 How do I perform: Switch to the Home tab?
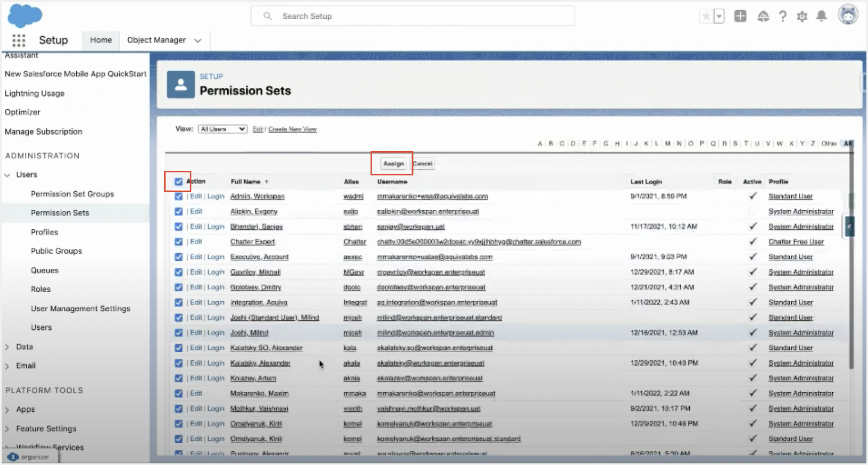(101, 40)
